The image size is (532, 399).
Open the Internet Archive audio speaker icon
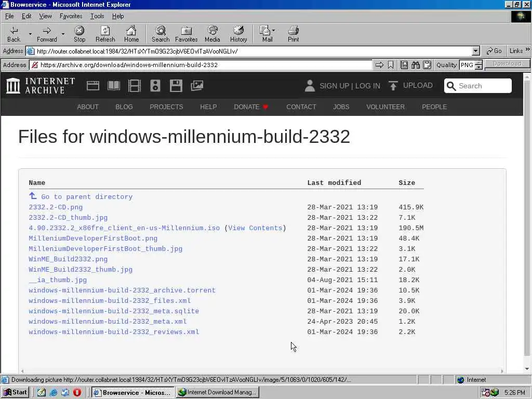(x=155, y=86)
